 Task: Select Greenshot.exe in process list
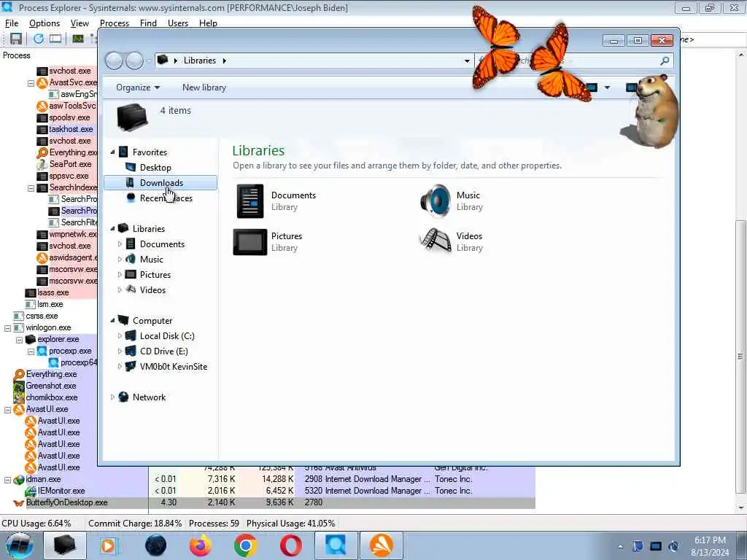click(51, 386)
